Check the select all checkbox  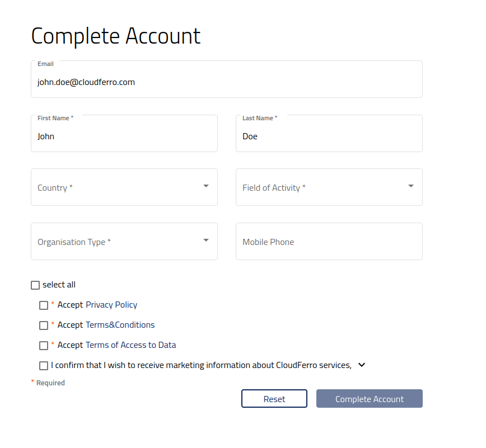point(35,285)
